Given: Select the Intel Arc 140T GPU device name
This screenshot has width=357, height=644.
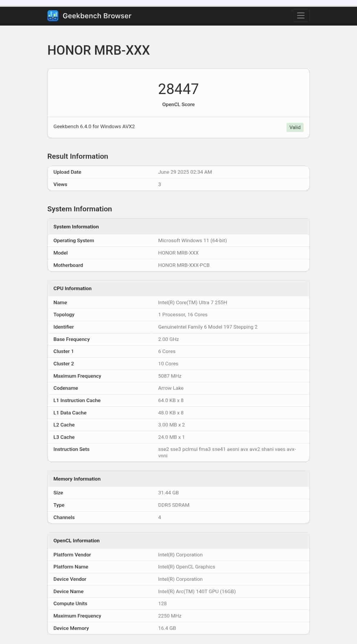Looking at the screenshot, I should (x=197, y=591).
